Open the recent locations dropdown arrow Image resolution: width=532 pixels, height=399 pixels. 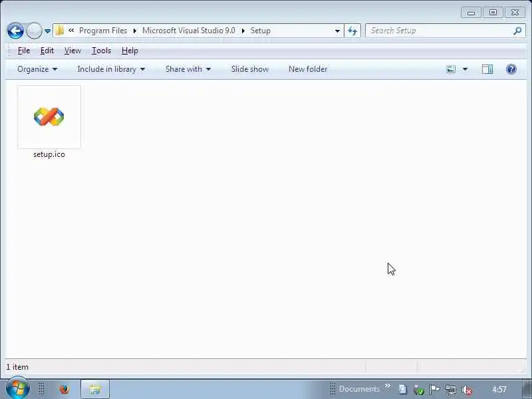point(47,31)
